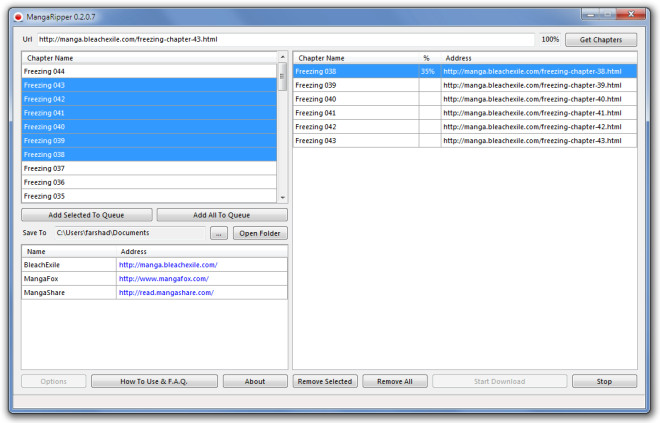Click the browse ellipsis button

pos(219,233)
